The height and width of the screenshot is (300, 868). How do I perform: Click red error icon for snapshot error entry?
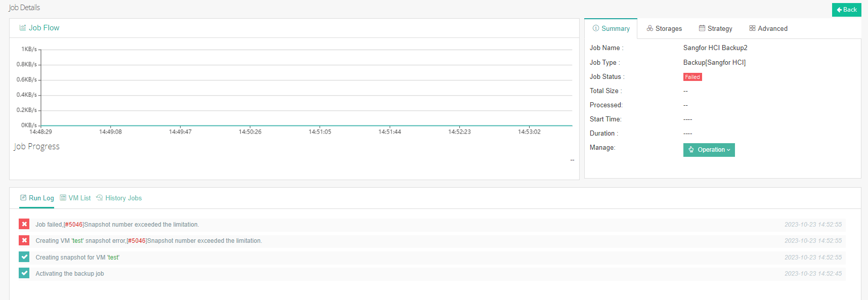pos(24,240)
